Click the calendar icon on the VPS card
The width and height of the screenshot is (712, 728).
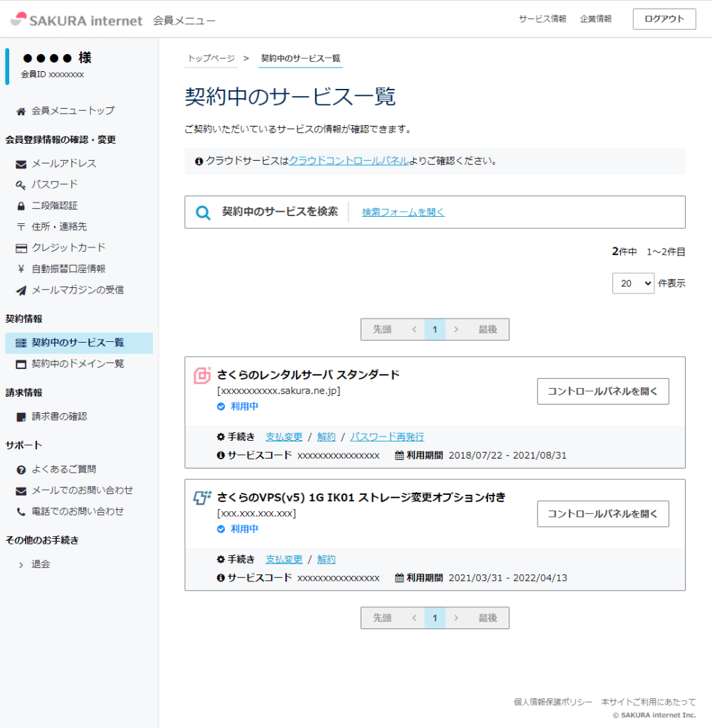click(x=400, y=578)
